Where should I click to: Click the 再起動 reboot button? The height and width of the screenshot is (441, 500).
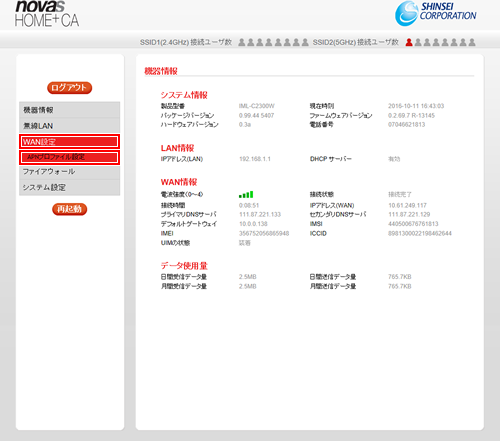coord(69,209)
